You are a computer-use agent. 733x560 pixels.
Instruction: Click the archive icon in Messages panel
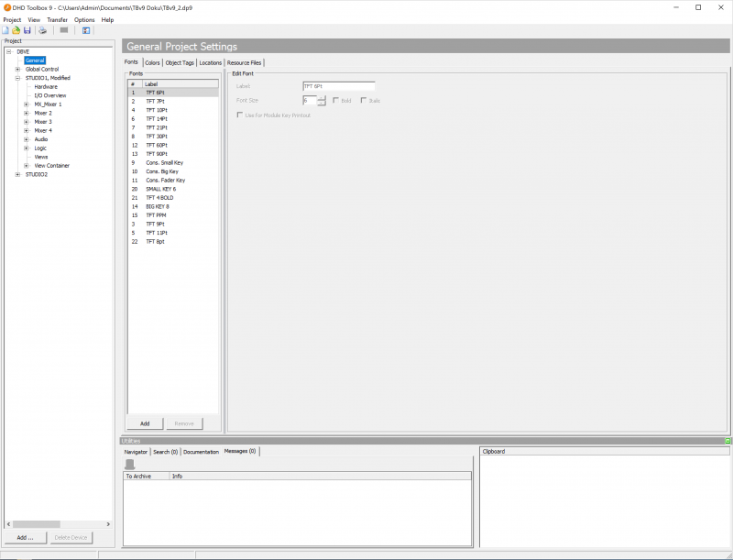(129, 463)
